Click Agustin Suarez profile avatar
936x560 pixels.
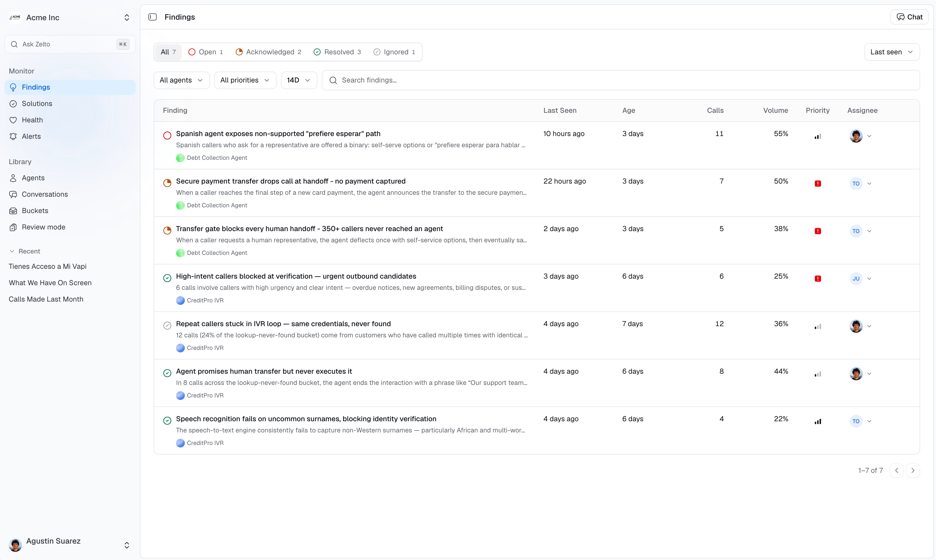(15, 545)
